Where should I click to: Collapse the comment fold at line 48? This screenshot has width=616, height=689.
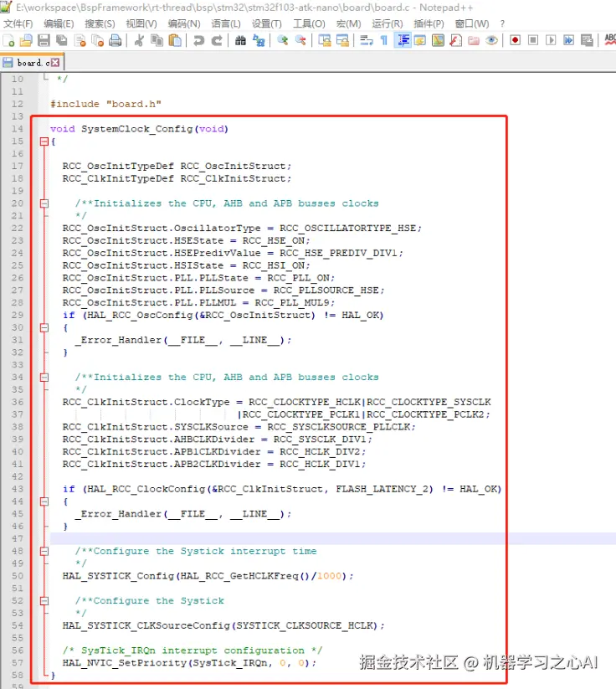[44, 552]
